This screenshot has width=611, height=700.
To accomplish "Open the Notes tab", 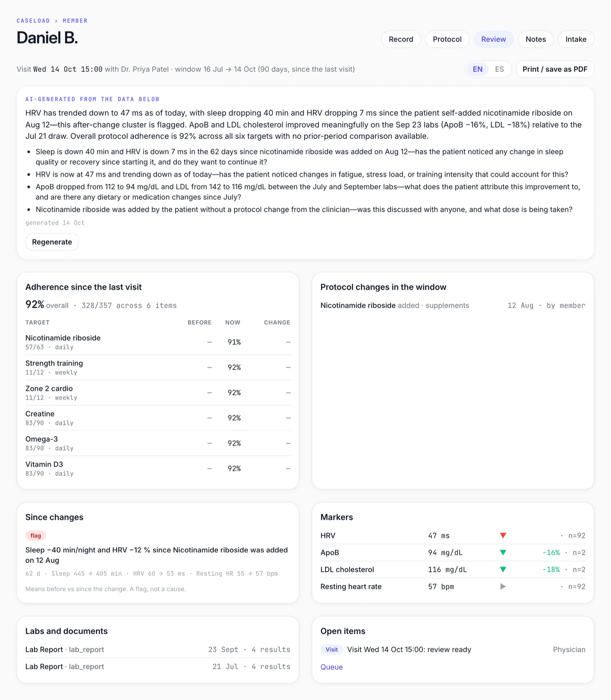I will pos(535,39).
